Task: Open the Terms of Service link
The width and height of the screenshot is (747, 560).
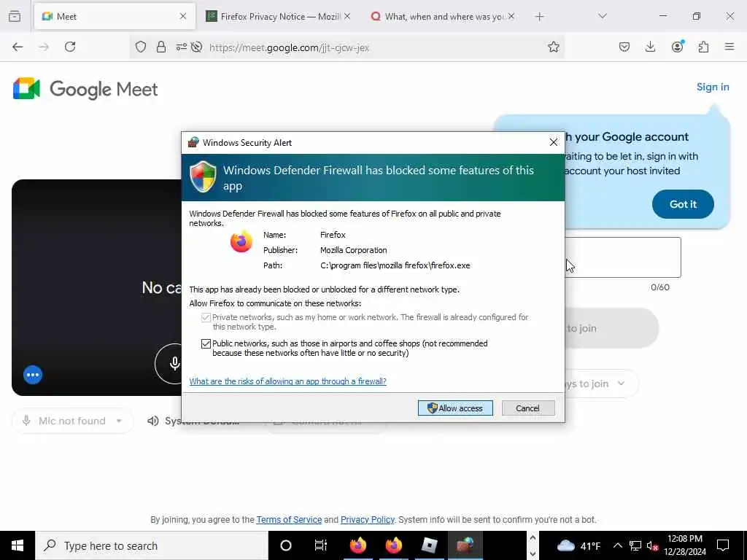Action: pyautogui.click(x=289, y=519)
